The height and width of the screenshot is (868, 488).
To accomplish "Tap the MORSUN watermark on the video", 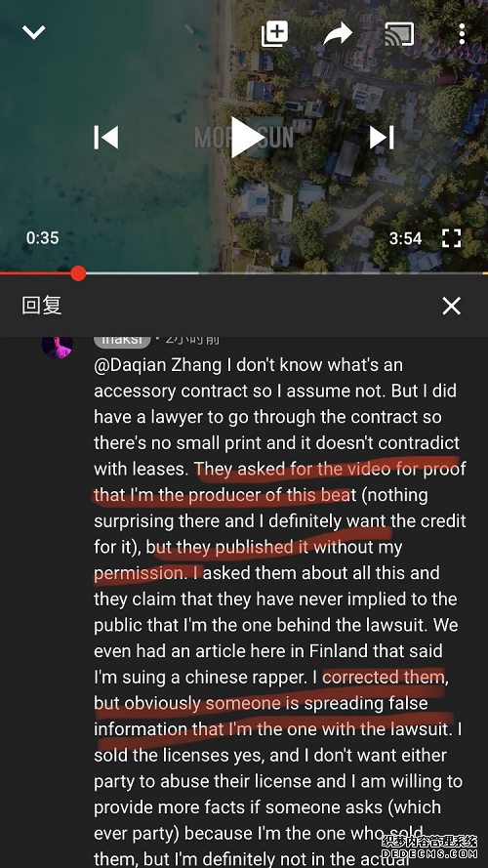I will pyautogui.click(x=244, y=138).
